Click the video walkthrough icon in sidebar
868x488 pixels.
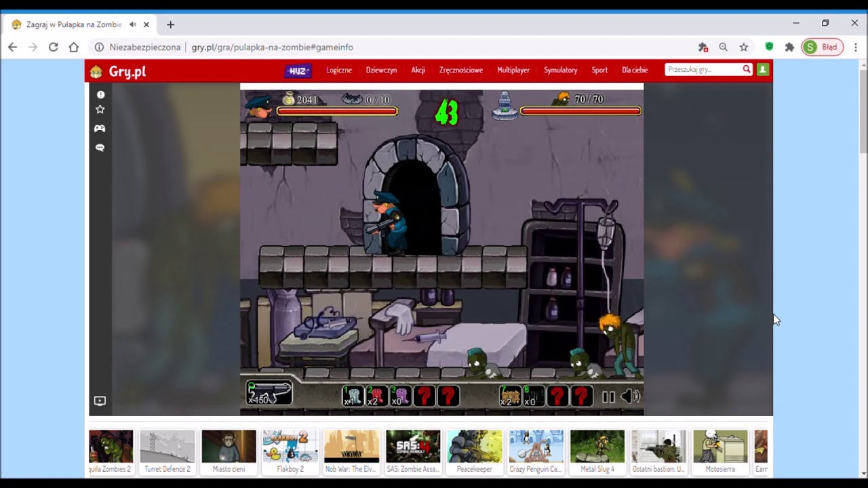(x=100, y=401)
